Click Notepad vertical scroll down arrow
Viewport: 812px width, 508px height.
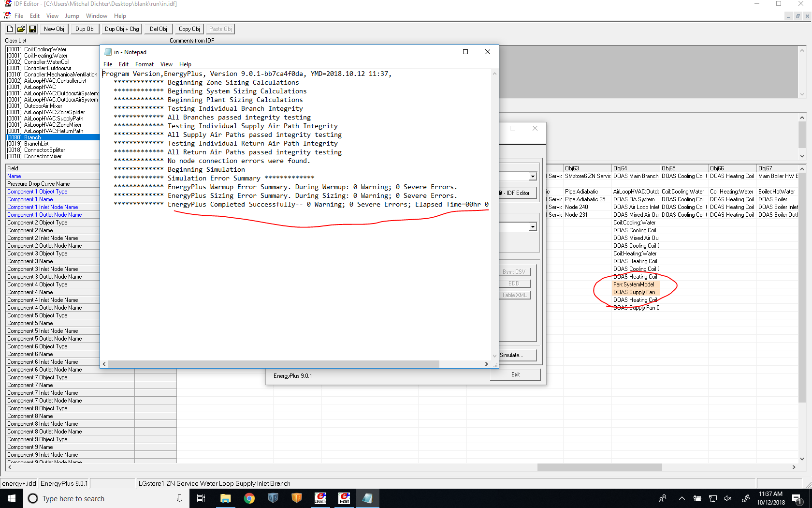[x=494, y=356]
